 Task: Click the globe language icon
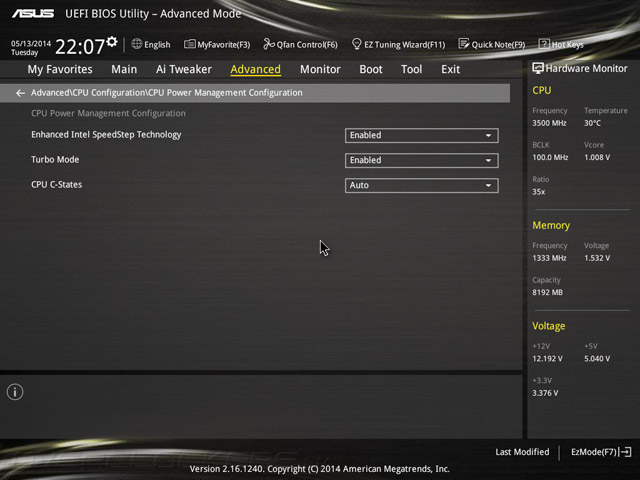(137, 44)
